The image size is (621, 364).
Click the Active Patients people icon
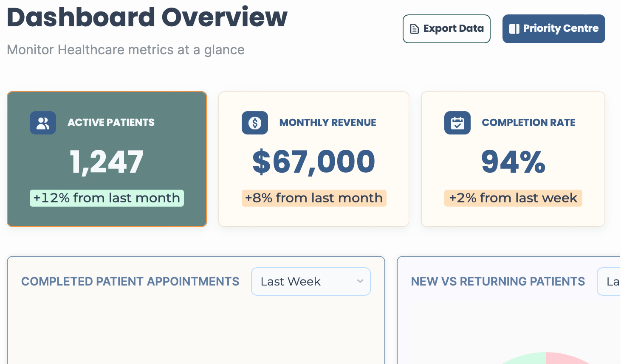click(x=42, y=123)
